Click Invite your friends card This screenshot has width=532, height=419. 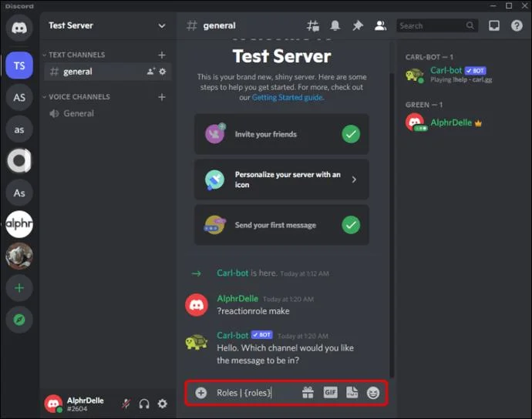pyautogui.click(x=281, y=134)
